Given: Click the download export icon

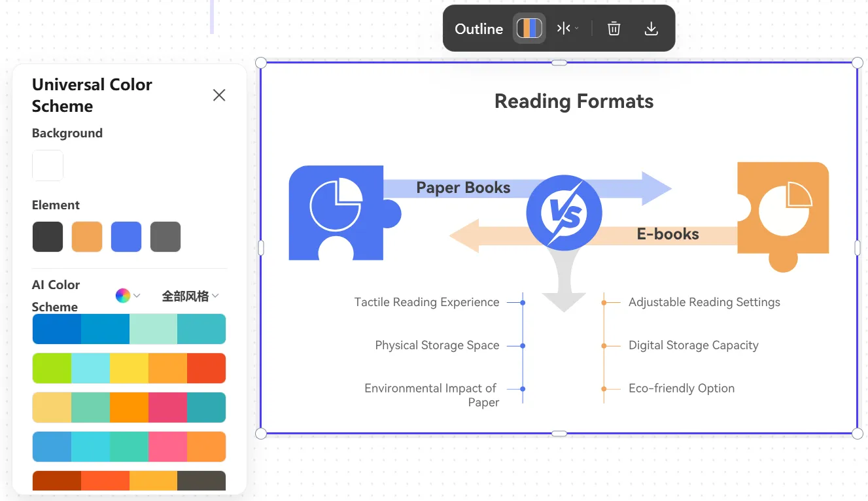Looking at the screenshot, I should tap(651, 28).
